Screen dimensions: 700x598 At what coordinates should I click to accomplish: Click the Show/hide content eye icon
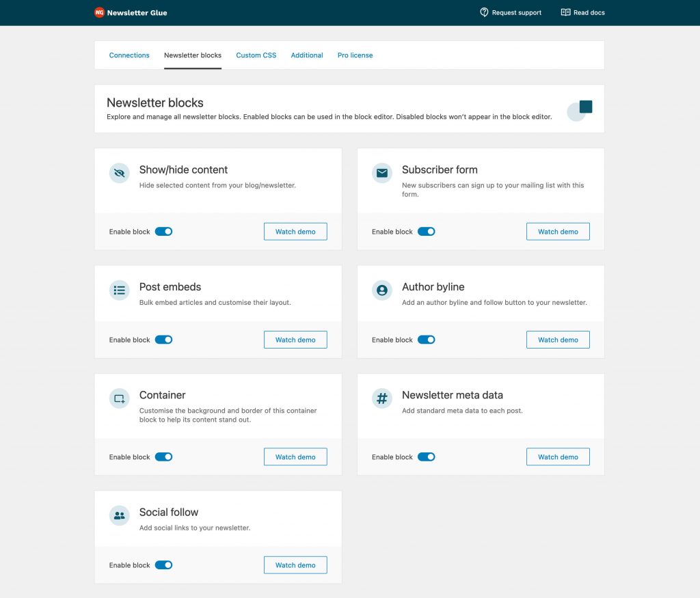click(120, 173)
